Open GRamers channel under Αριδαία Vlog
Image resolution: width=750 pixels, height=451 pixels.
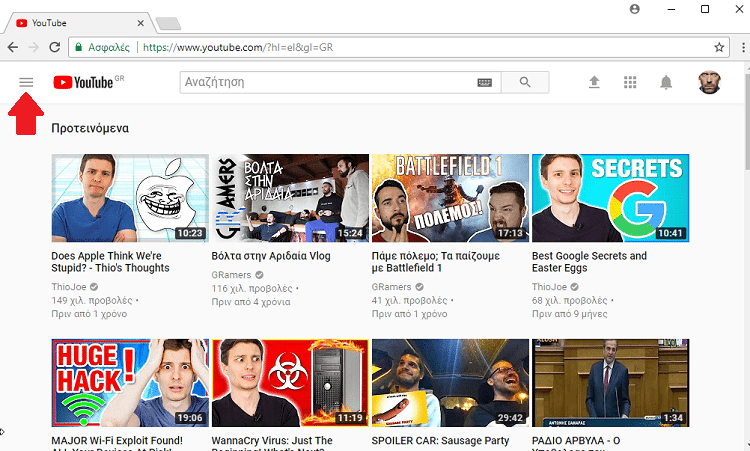point(231,275)
